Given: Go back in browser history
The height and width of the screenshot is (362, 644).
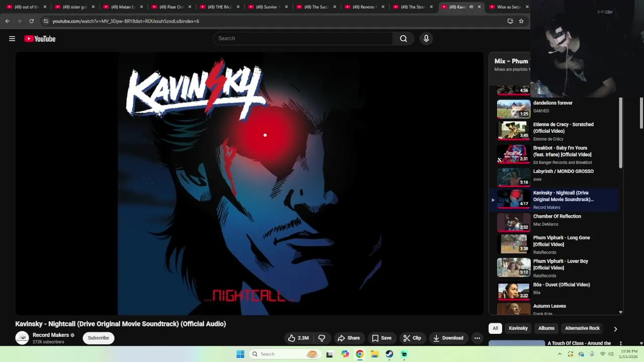Looking at the screenshot, I should [7, 21].
